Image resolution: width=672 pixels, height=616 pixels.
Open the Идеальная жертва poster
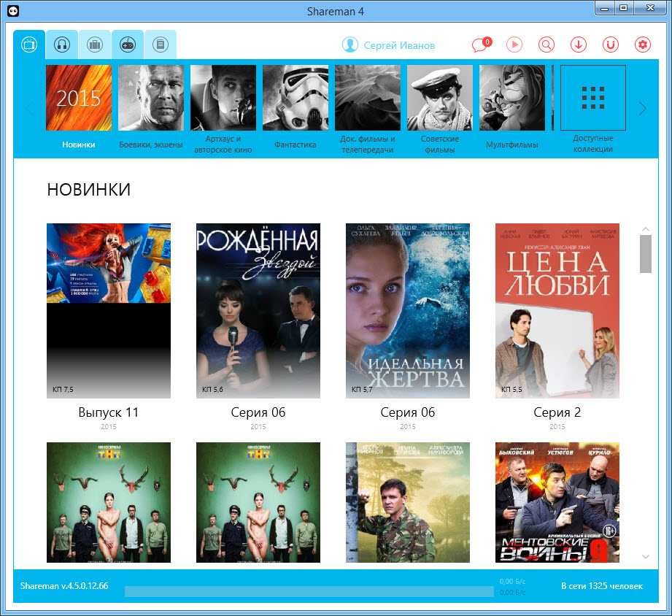pos(408,311)
